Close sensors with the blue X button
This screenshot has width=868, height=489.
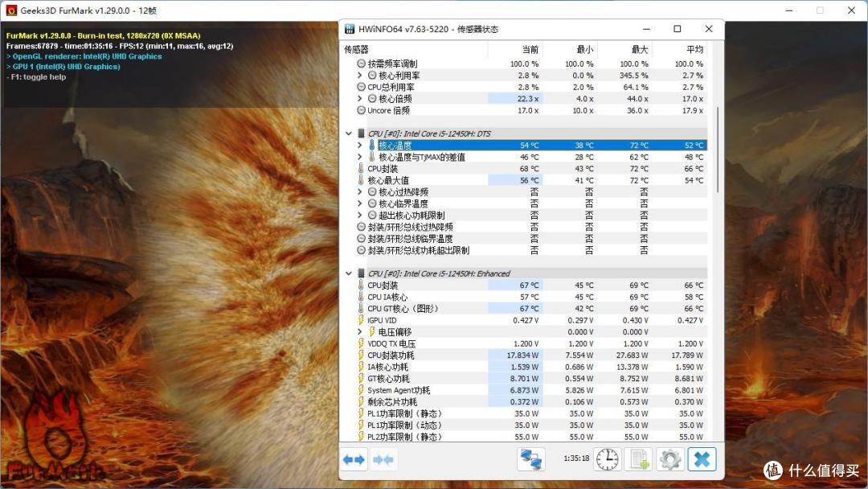point(702,459)
